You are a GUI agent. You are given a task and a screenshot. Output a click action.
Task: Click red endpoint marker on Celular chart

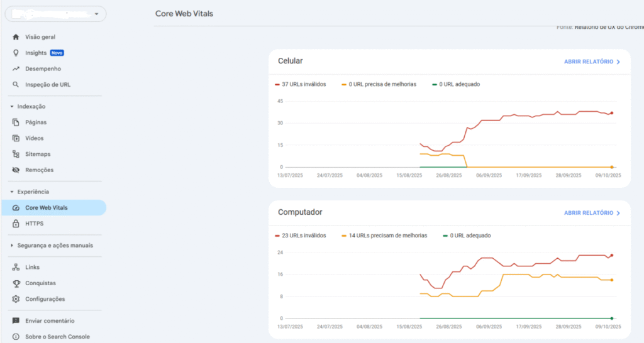(x=611, y=113)
